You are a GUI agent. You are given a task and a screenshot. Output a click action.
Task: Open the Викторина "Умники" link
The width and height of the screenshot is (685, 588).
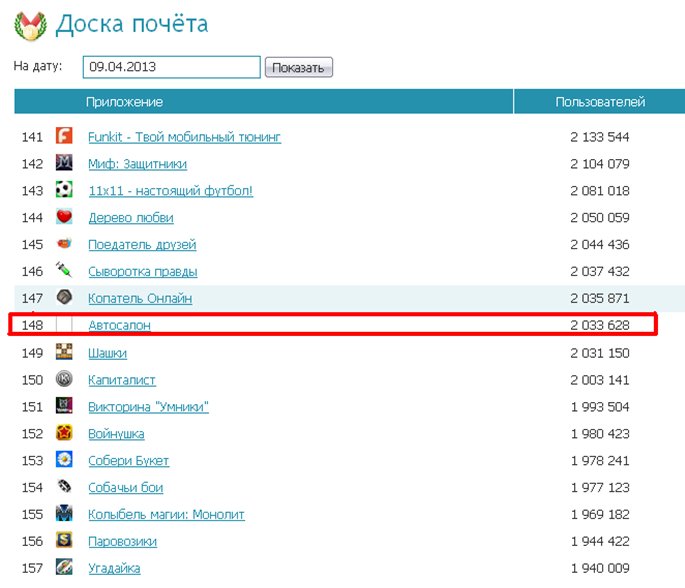[x=149, y=407]
